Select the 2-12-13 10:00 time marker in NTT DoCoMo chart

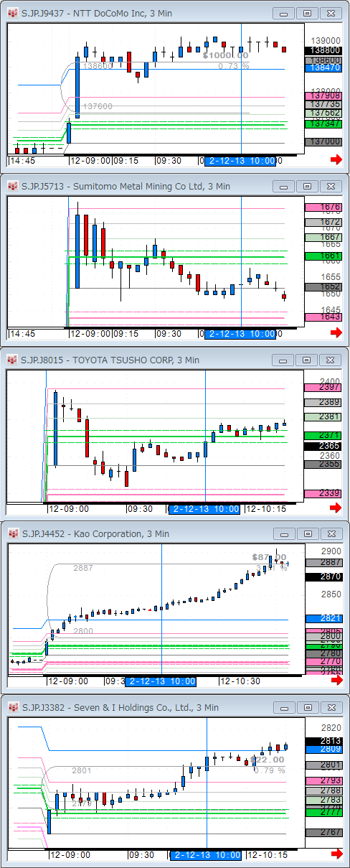tap(240, 161)
